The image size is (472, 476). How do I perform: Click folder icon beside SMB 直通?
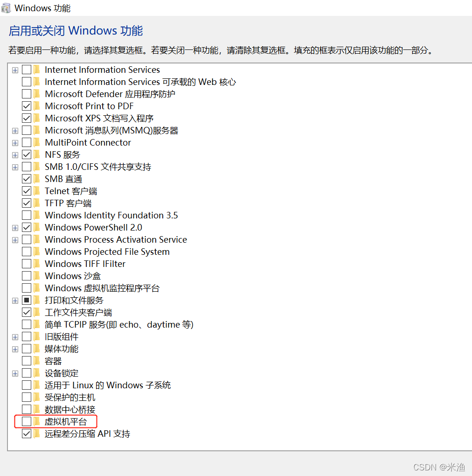click(37, 179)
